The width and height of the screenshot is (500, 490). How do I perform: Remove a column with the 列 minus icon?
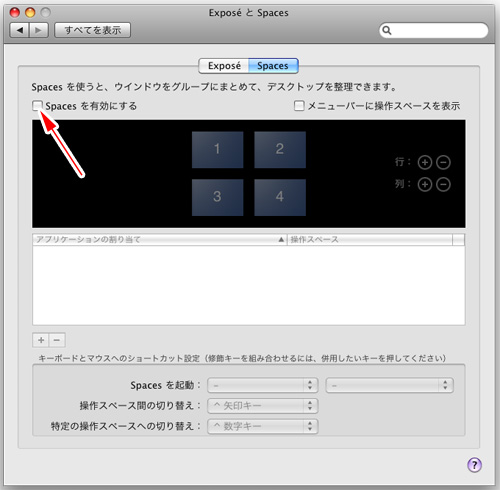tap(443, 184)
